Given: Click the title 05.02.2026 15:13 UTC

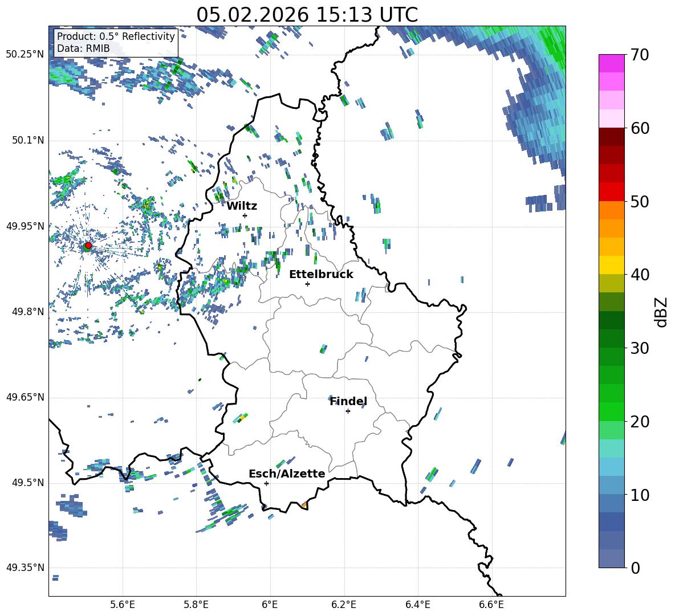Looking at the screenshot, I should click(307, 15).
